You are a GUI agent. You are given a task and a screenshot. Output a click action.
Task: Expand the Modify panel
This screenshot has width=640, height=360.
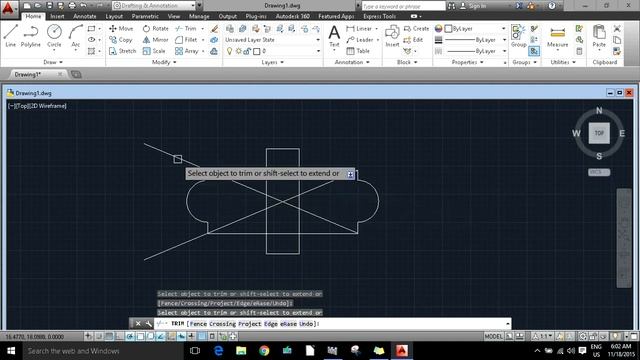[x=164, y=62]
